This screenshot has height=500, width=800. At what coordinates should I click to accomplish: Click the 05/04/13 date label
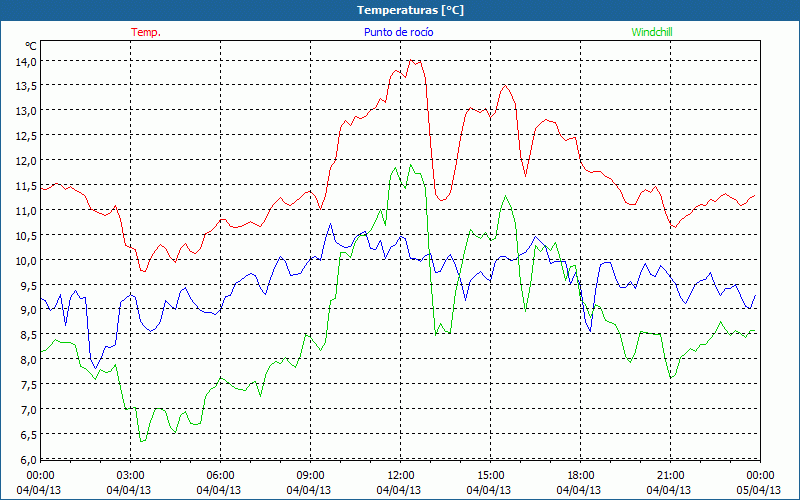pyautogui.click(x=759, y=490)
